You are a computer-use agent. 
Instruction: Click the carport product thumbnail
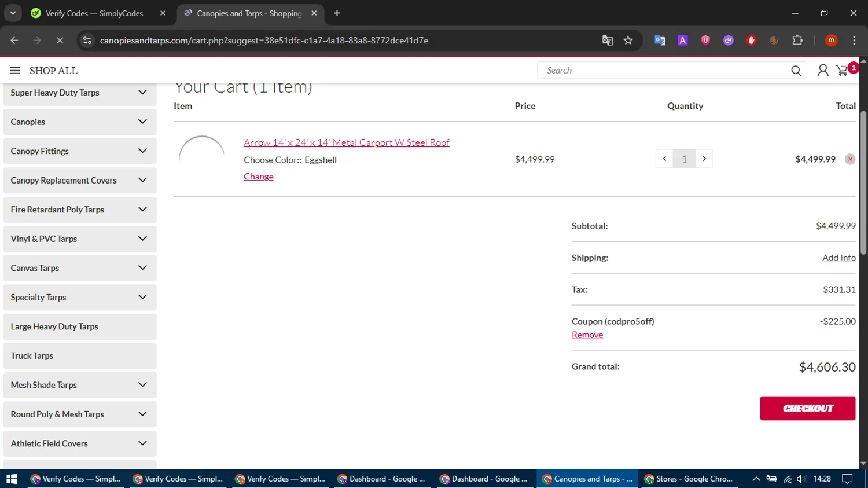click(201, 159)
